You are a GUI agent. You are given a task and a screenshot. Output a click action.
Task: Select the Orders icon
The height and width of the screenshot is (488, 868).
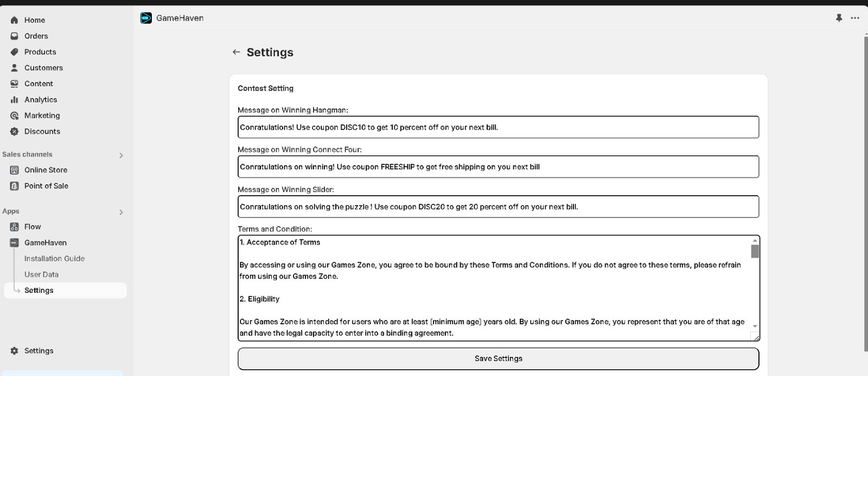pyautogui.click(x=14, y=36)
